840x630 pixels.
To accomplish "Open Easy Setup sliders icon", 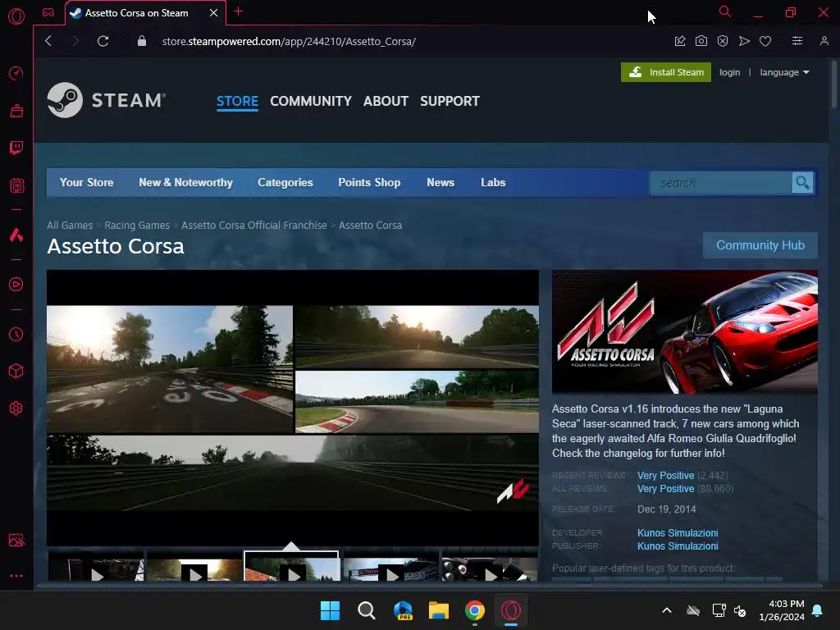I will [797, 41].
